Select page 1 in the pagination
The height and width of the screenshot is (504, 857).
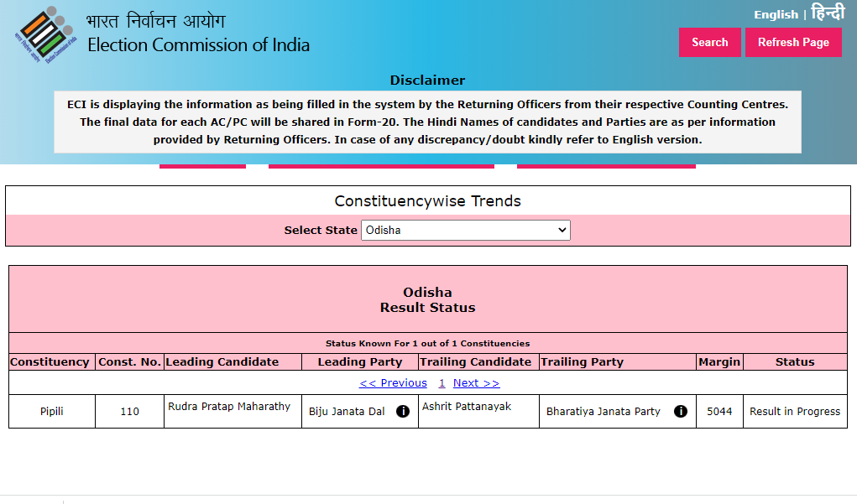tap(442, 383)
